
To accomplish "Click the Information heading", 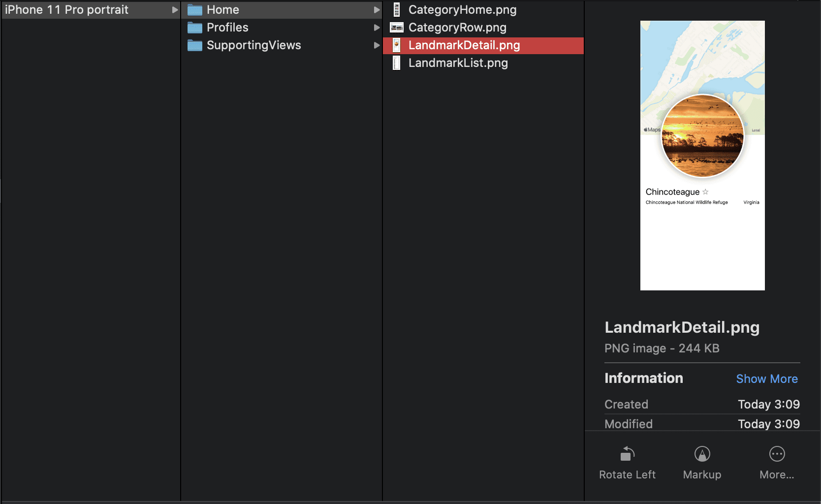I will (644, 378).
